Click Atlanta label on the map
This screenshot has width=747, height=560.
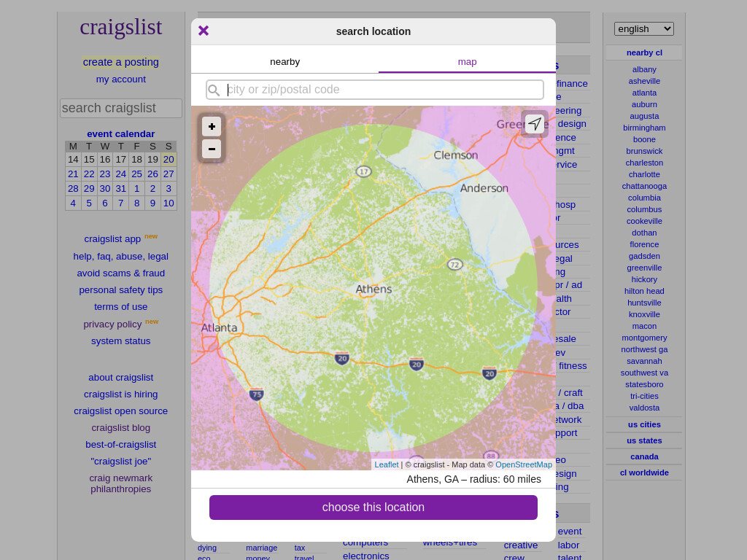pyautogui.click(x=219, y=327)
